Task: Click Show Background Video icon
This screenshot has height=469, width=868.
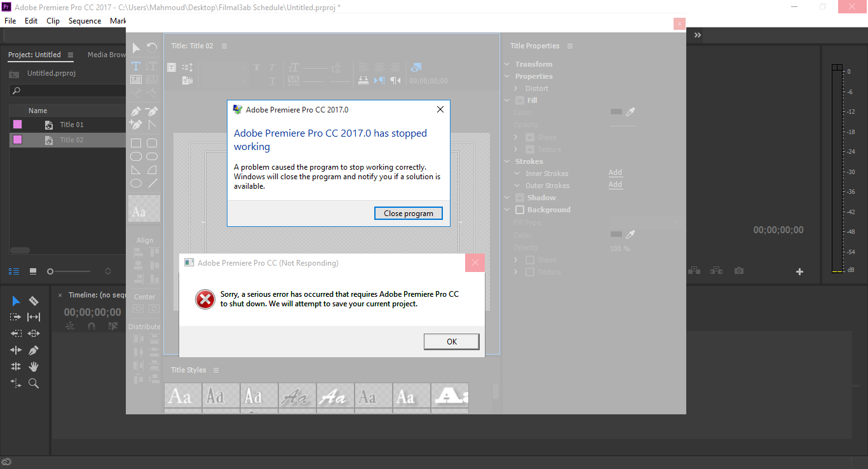Action: [416, 67]
